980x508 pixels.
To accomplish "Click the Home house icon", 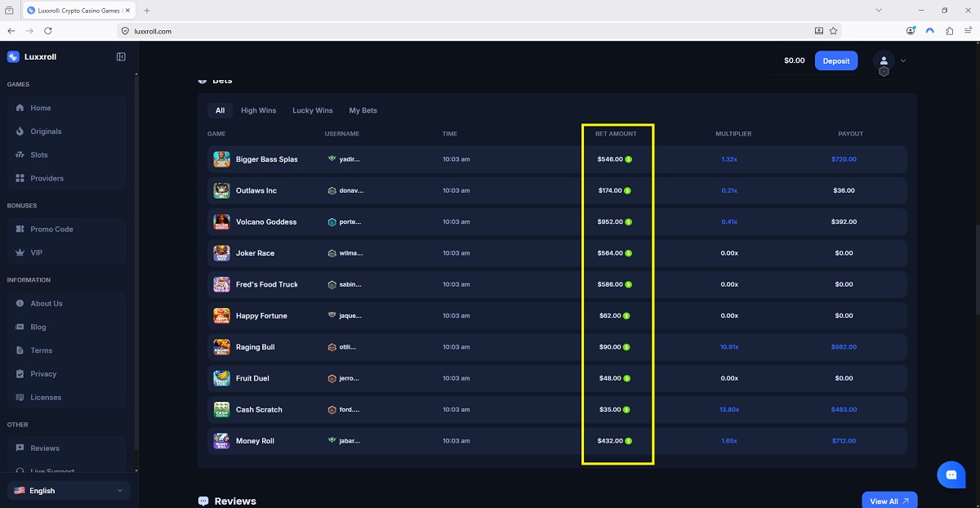I will tap(20, 108).
